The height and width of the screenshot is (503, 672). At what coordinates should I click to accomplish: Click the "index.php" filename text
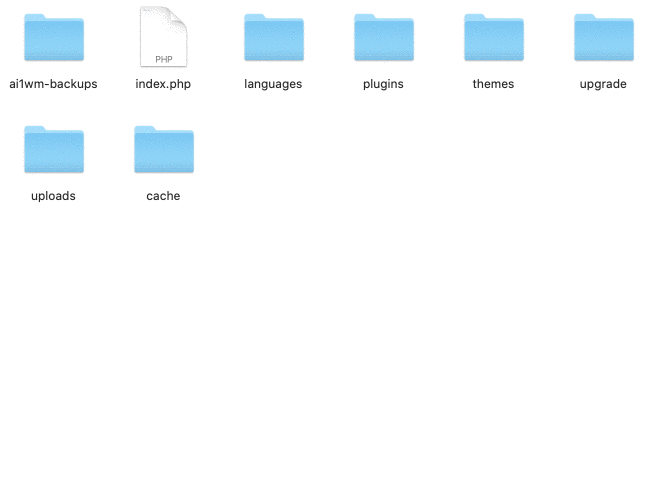pos(163,84)
